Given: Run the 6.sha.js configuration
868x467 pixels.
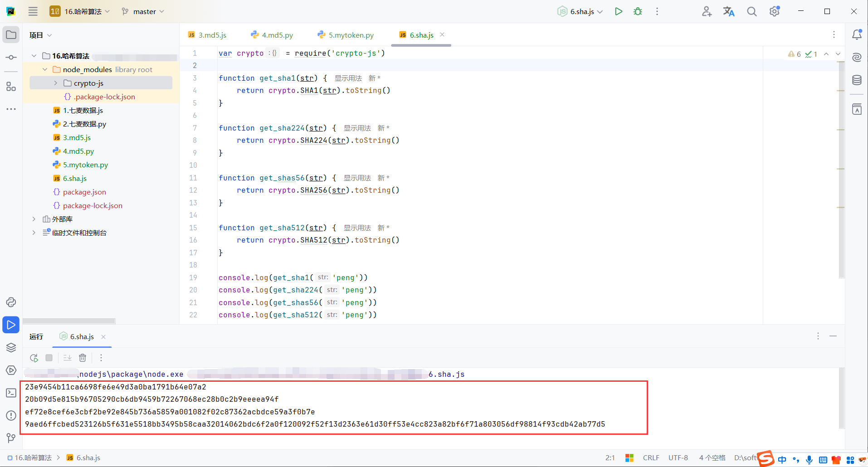Looking at the screenshot, I should (x=619, y=11).
